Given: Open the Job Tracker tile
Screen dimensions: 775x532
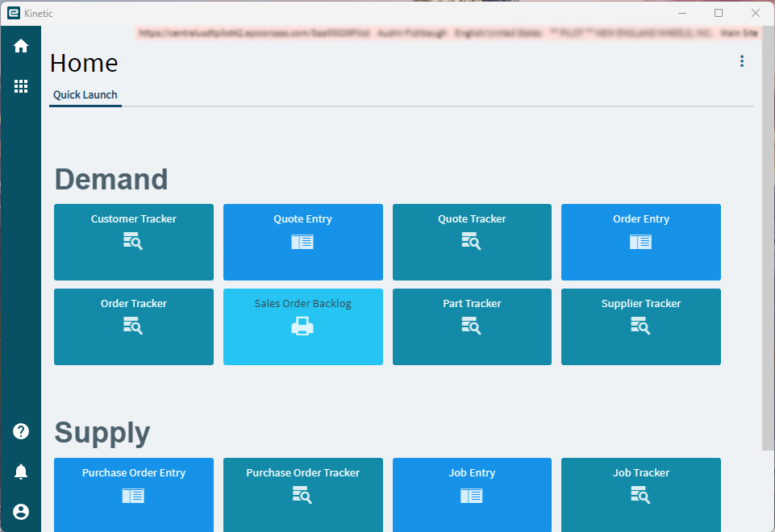Looking at the screenshot, I should coord(641,495).
